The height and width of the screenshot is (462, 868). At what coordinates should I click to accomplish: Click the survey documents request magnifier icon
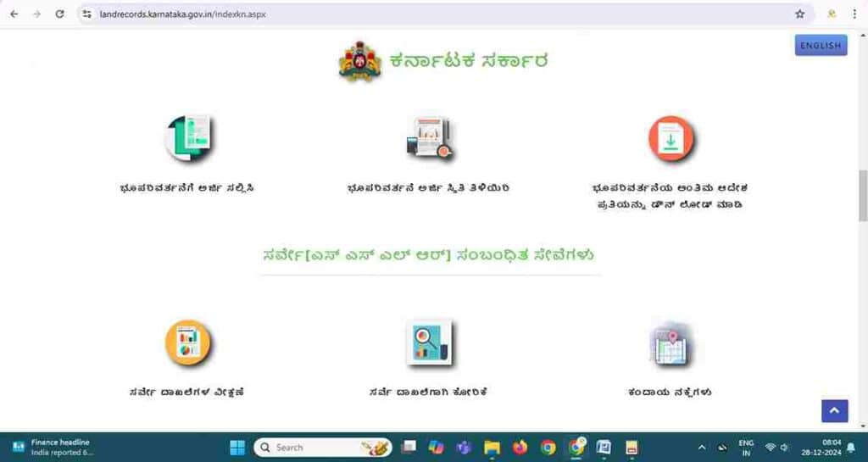tap(429, 342)
